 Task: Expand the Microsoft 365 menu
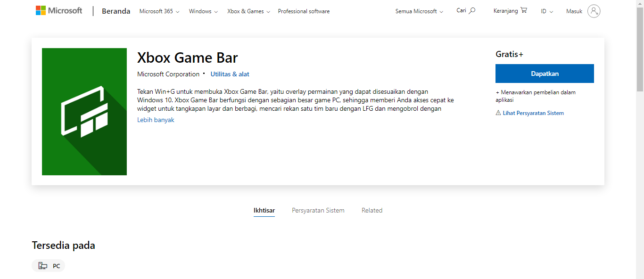tap(159, 11)
